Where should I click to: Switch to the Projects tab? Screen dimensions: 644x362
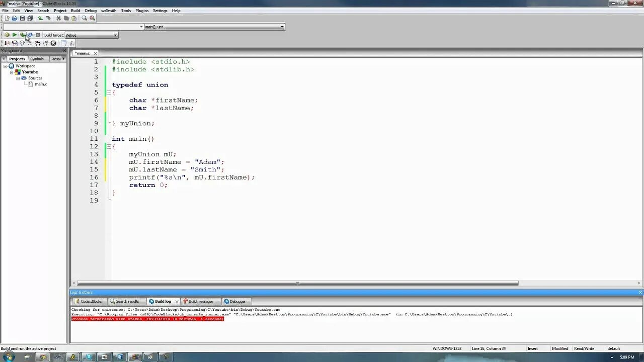click(17, 59)
